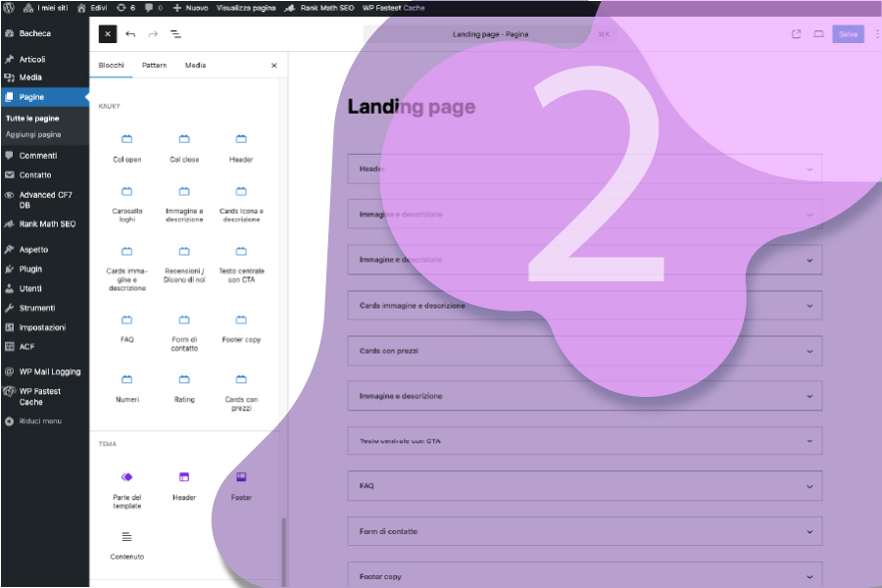
Task: Insert the Rating block
Action: (184, 387)
